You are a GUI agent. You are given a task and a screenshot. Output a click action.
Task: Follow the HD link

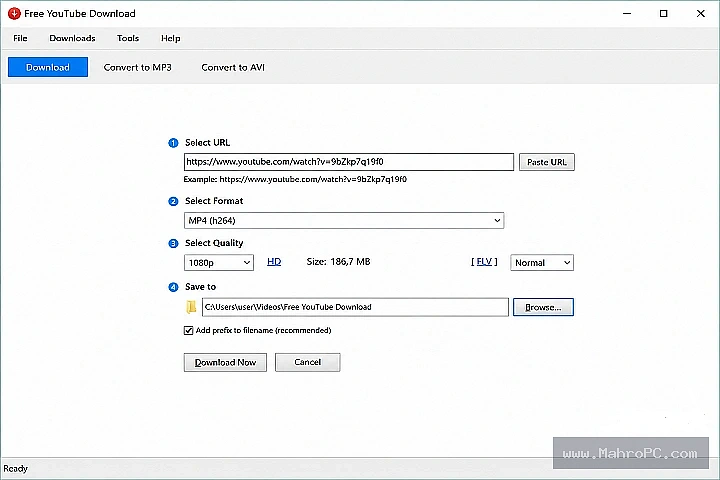(x=274, y=261)
